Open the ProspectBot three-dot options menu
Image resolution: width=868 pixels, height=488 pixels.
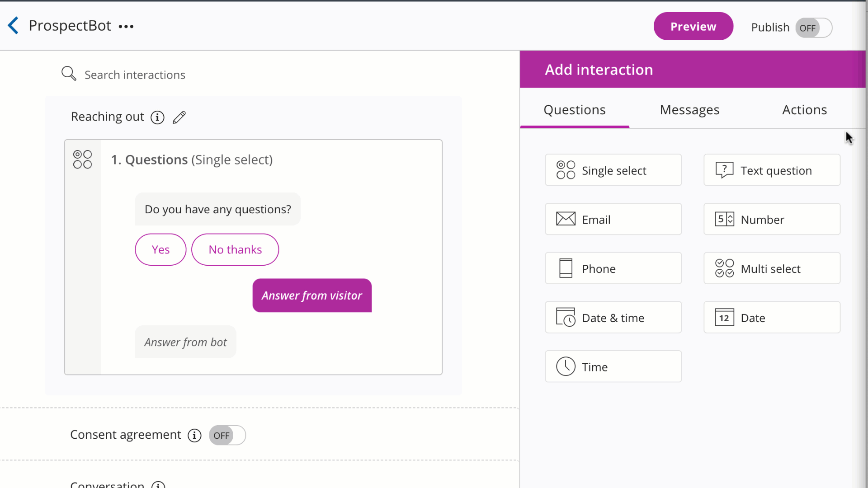(126, 27)
